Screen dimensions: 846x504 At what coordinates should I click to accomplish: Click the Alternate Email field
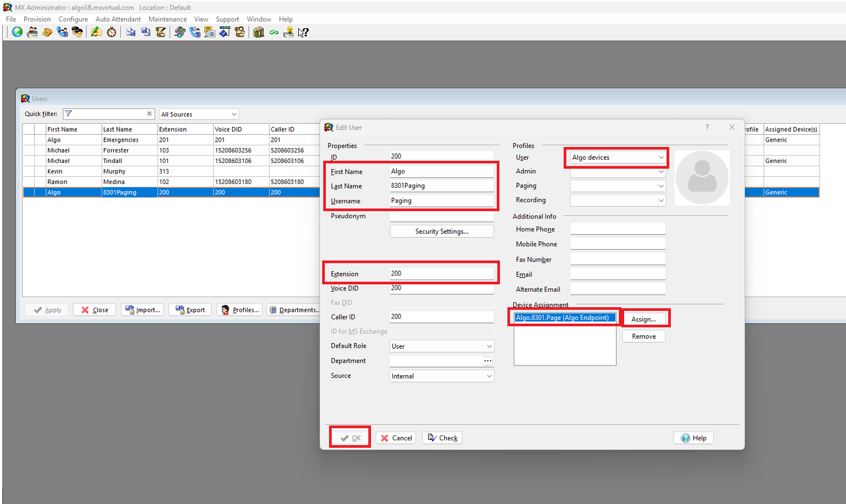tap(618, 289)
